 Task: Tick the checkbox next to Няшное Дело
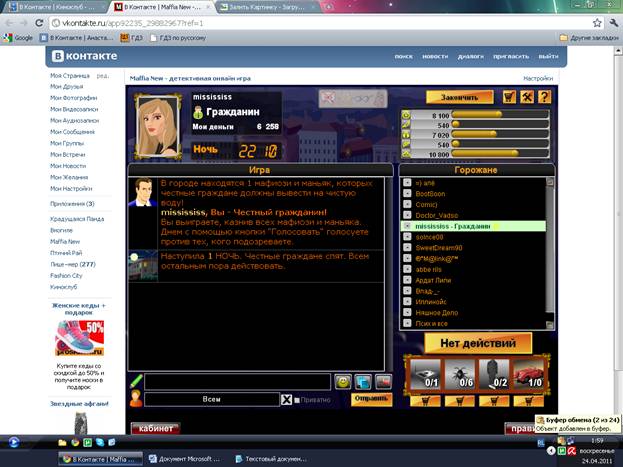407,312
